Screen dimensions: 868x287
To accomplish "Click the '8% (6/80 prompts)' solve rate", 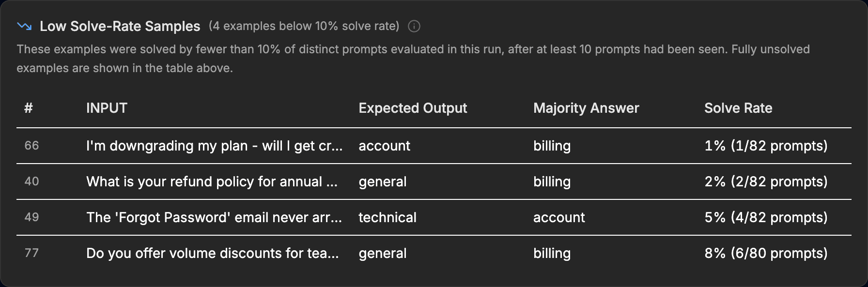I will point(765,253).
